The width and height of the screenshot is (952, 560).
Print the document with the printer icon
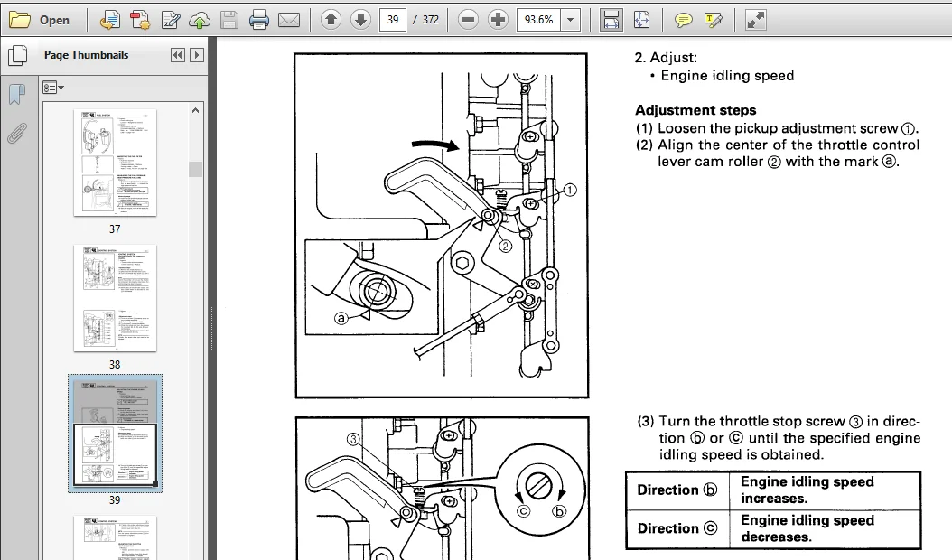click(x=259, y=20)
